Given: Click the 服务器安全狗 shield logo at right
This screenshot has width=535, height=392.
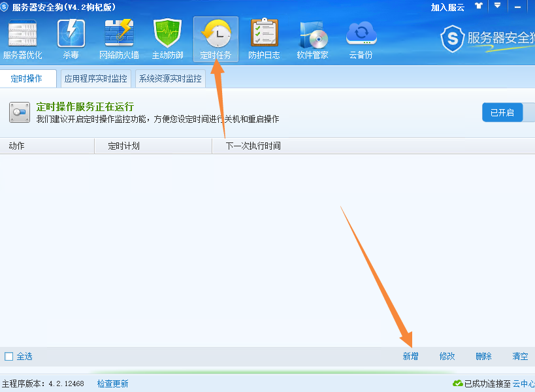Looking at the screenshot, I should pos(453,39).
